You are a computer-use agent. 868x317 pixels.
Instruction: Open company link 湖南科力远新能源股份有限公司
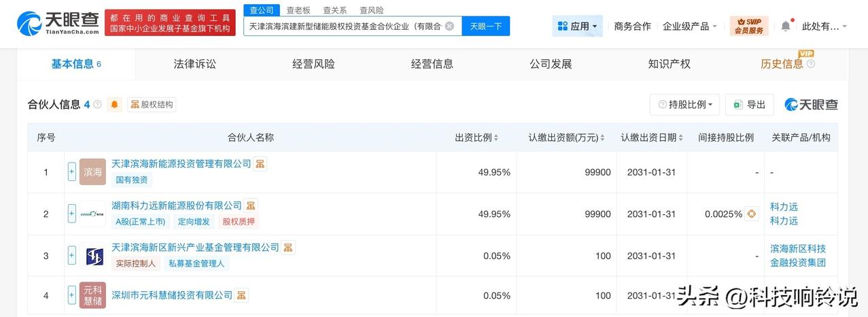[177, 205]
